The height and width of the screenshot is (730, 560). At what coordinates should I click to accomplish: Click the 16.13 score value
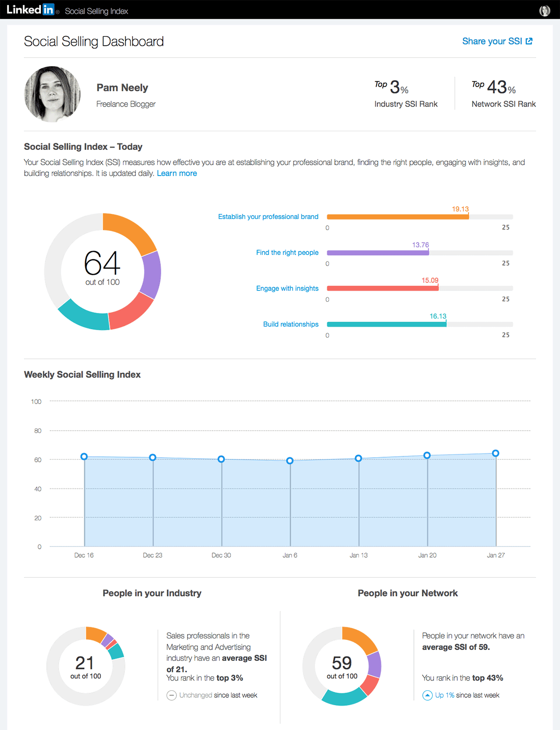pos(438,316)
